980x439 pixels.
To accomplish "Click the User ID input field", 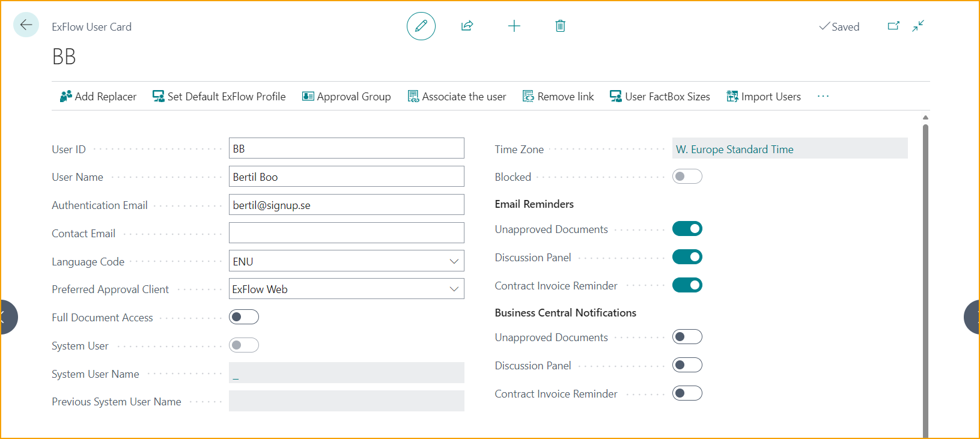I will click(x=347, y=148).
